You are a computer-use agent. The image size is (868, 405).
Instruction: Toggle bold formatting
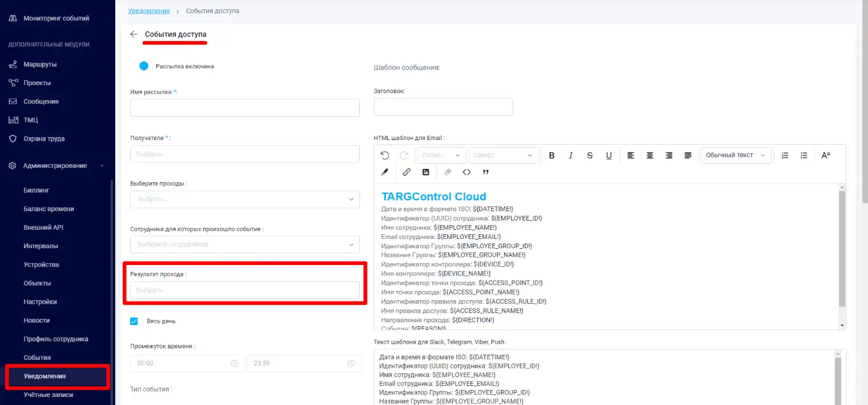click(x=551, y=155)
